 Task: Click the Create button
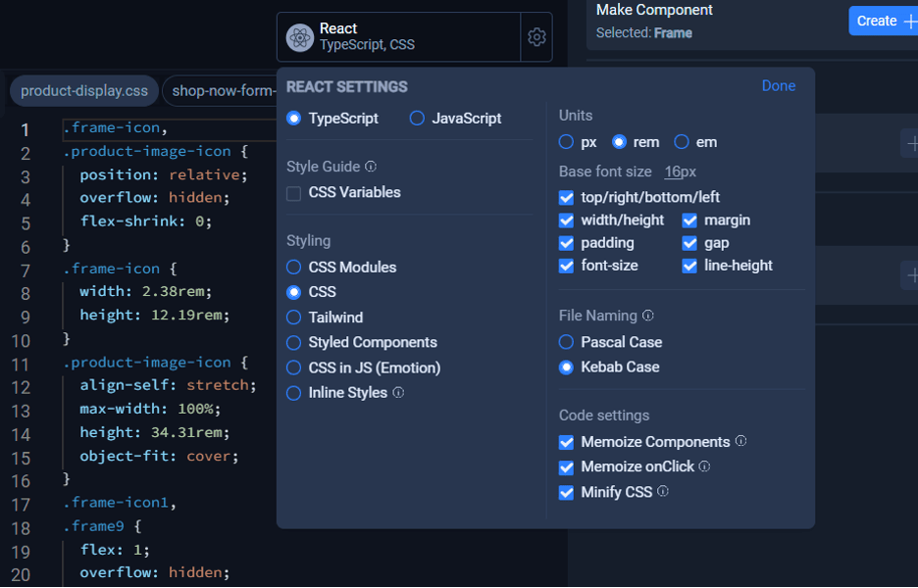coord(884,21)
